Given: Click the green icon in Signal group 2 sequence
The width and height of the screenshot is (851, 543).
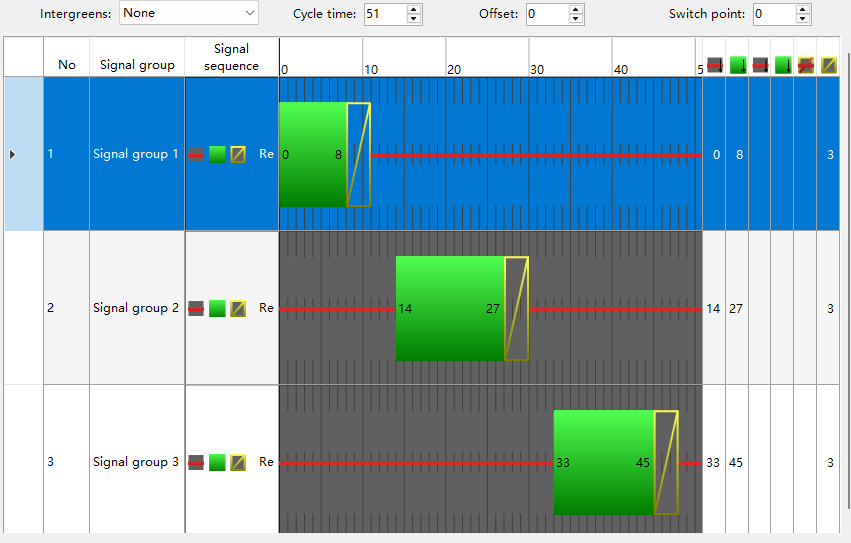Looking at the screenshot, I should [x=217, y=308].
